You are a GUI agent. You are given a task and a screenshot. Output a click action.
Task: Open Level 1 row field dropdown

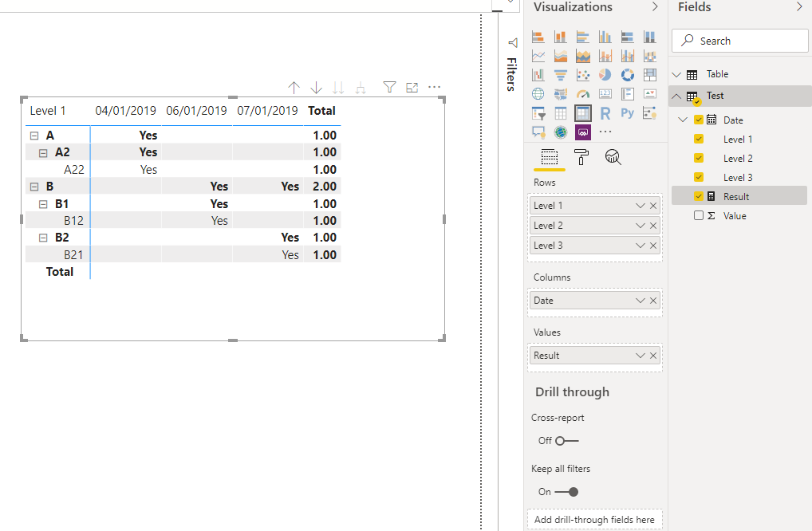coord(640,206)
